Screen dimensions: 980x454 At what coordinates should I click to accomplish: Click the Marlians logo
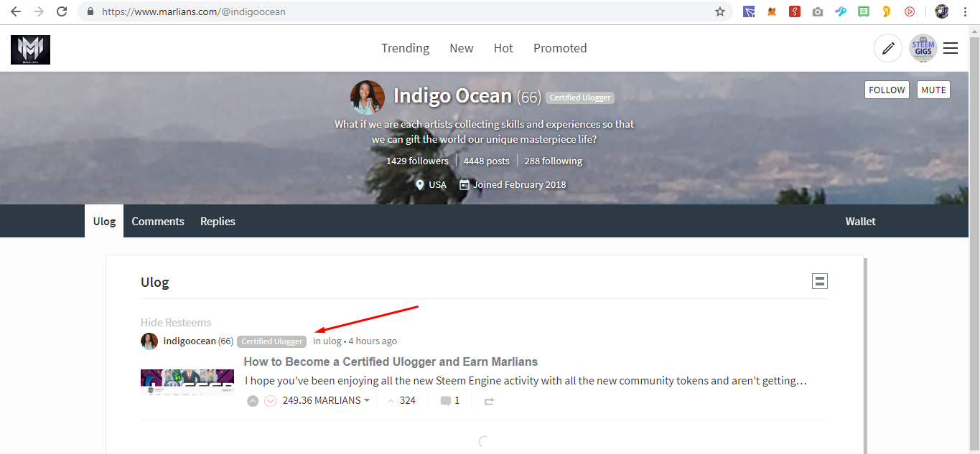30,49
